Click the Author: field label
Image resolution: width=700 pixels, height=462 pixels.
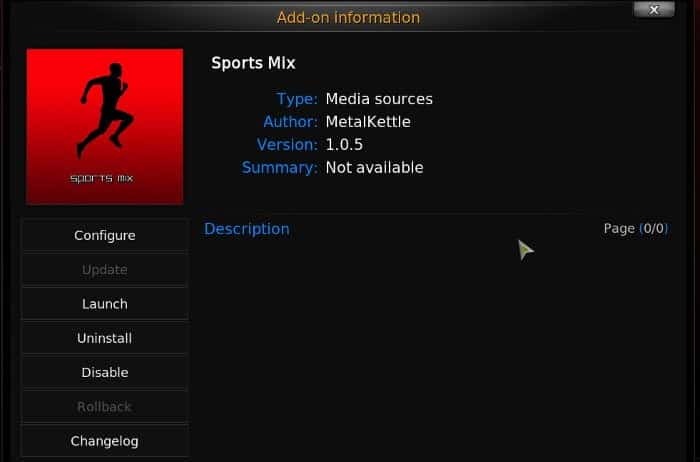(x=291, y=121)
